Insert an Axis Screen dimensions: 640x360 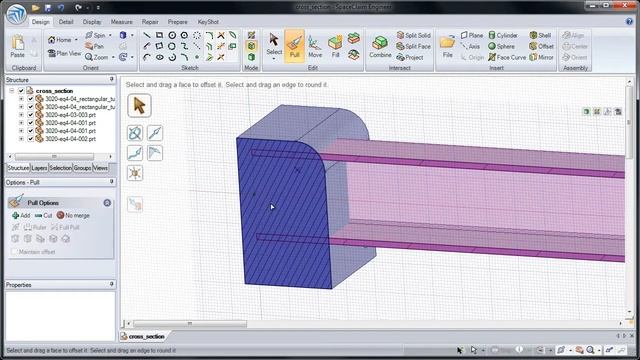pyautogui.click(x=470, y=47)
